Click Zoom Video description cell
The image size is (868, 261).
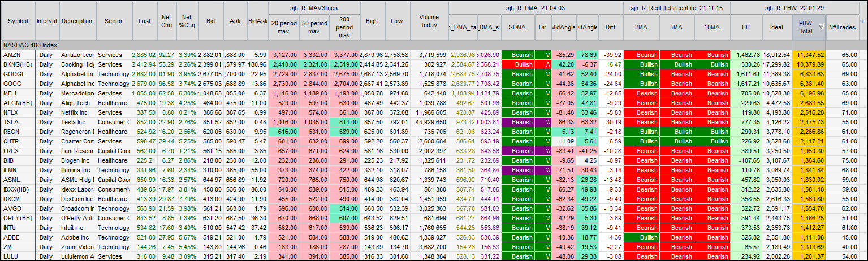pos(77,247)
